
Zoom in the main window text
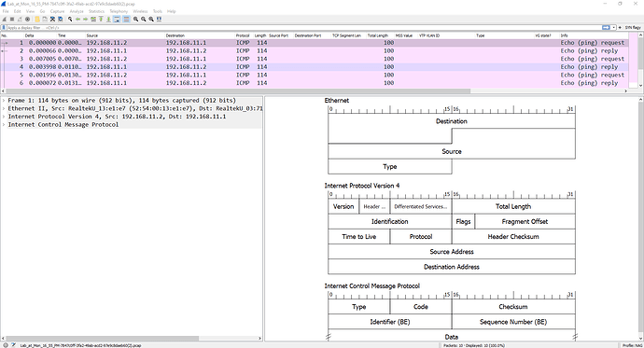pos(135,19)
